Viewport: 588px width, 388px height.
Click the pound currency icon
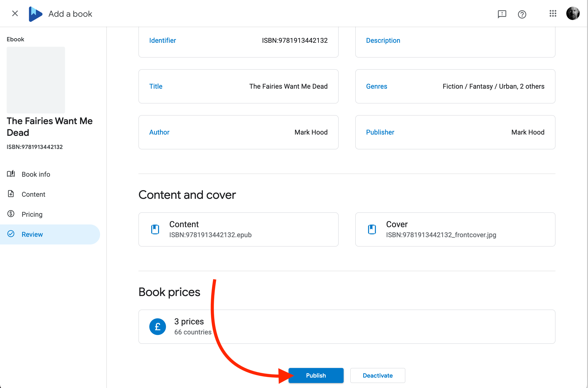pyautogui.click(x=157, y=327)
